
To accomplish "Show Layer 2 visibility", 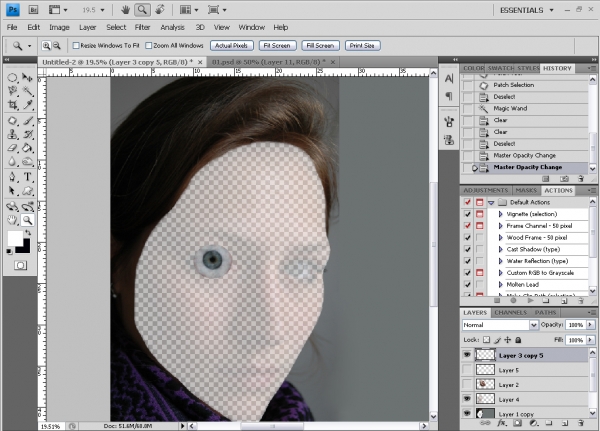I will tap(467, 384).
